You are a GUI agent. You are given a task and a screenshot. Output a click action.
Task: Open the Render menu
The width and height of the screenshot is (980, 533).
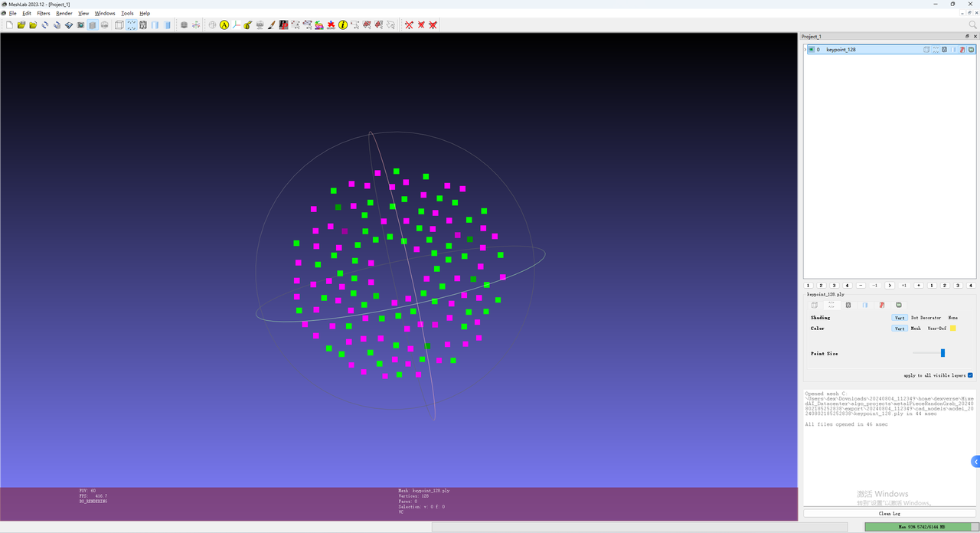(x=64, y=13)
